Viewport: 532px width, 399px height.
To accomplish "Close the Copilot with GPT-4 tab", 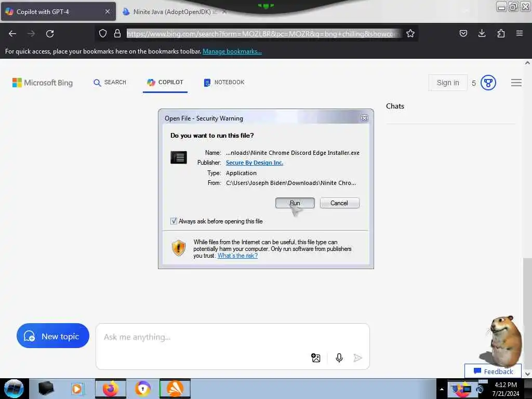I will [108, 11].
